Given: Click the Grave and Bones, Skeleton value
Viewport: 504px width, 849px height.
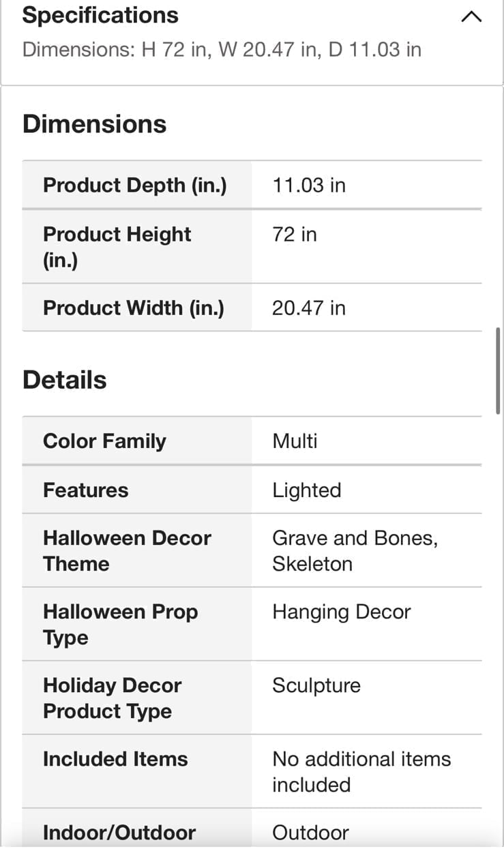Looking at the screenshot, I should click(x=355, y=550).
